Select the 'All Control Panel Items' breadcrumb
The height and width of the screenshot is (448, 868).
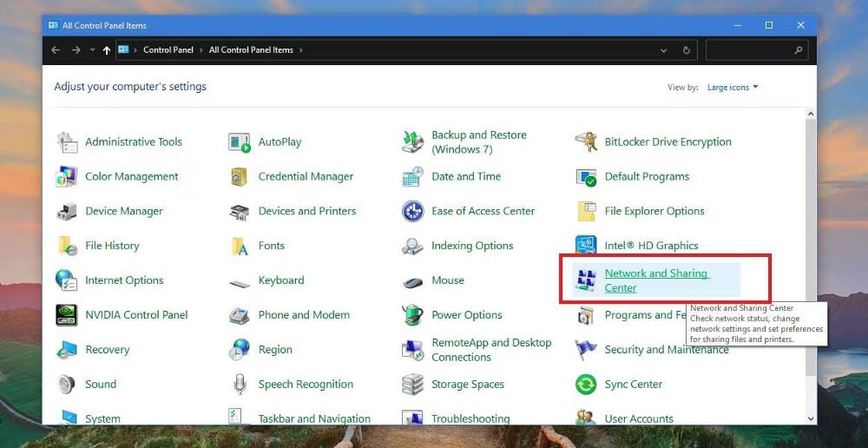tap(251, 49)
